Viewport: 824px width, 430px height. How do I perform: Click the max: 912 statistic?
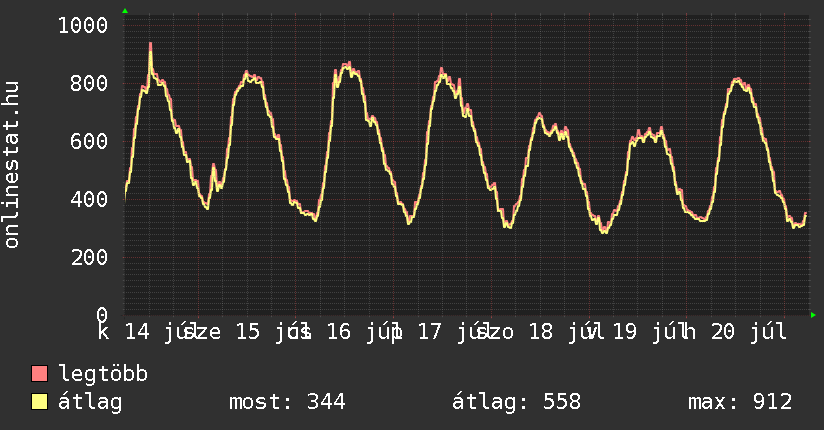click(x=740, y=402)
